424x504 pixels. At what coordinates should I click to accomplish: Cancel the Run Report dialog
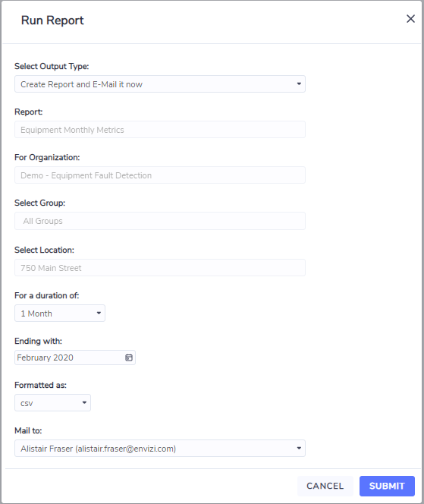pyautogui.click(x=325, y=486)
